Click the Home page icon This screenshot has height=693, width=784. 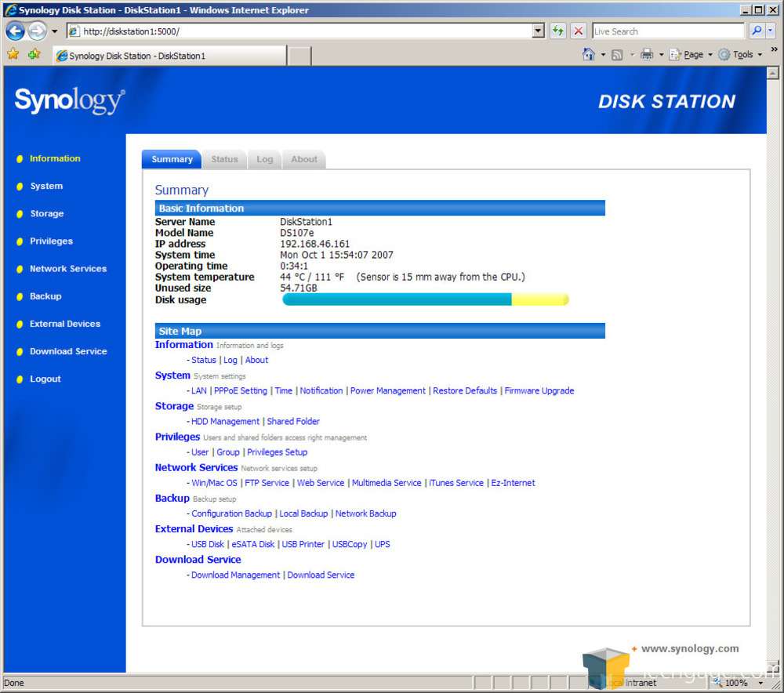[589, 54]
